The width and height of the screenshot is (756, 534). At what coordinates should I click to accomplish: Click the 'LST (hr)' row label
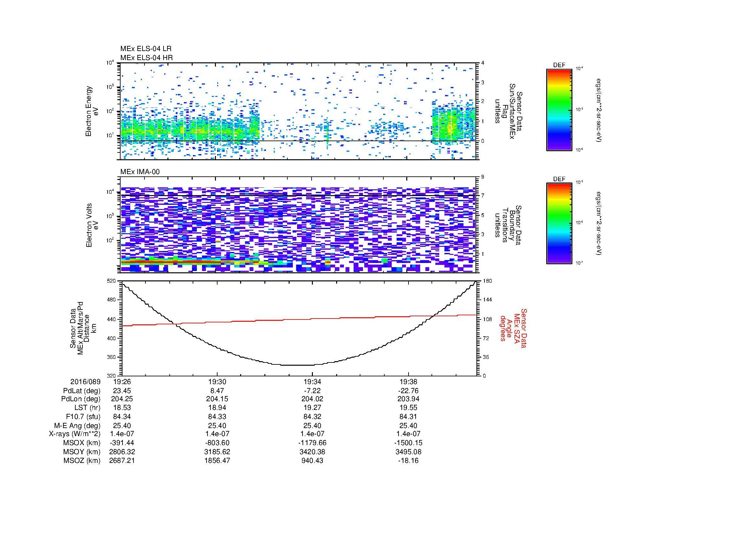[x=87, y=408]
